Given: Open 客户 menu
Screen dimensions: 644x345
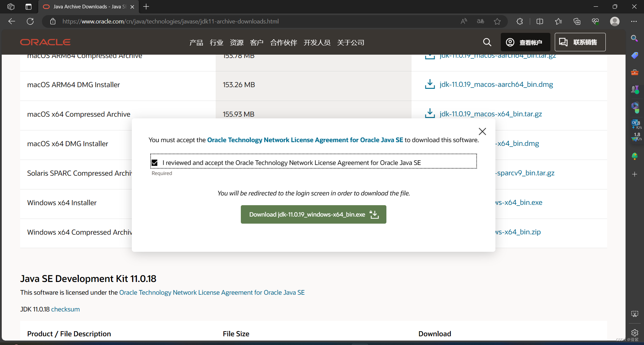Looking at the screenshot, I should [x=257, y=43].
